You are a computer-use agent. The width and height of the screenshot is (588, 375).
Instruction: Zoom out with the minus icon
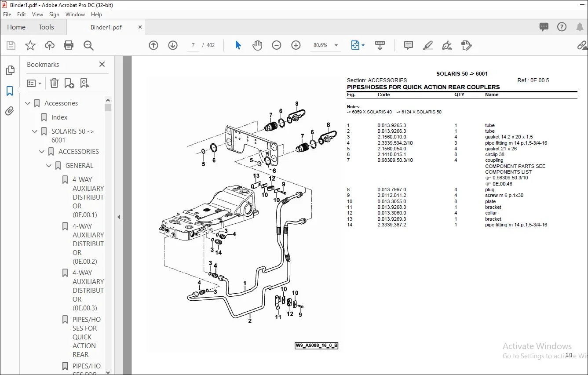click(277, 45)
